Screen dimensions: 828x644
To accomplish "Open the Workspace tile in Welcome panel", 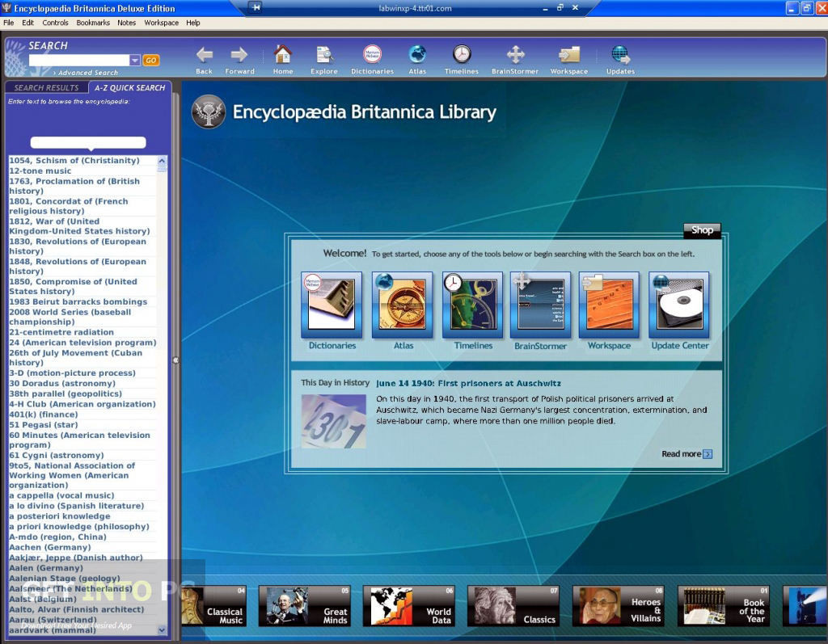I will (x=610, y=305).
